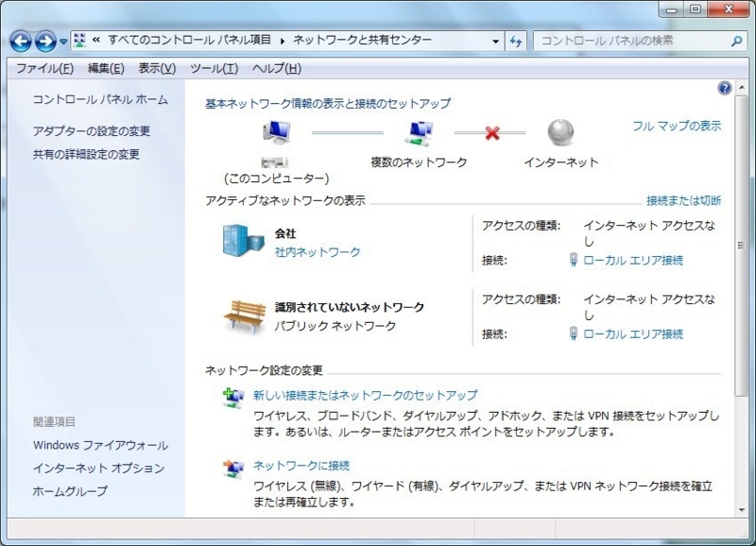
Task: Open the 表示(V) menu
Action: pos(157,68)
